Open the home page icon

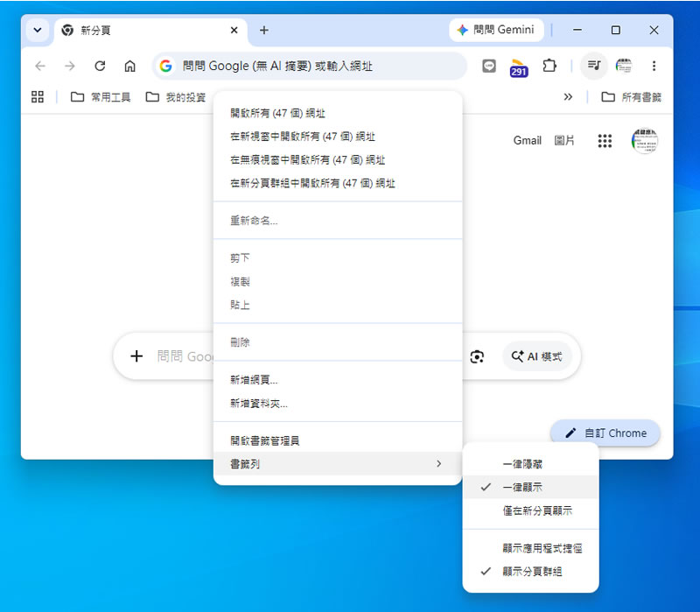[129, 67]
